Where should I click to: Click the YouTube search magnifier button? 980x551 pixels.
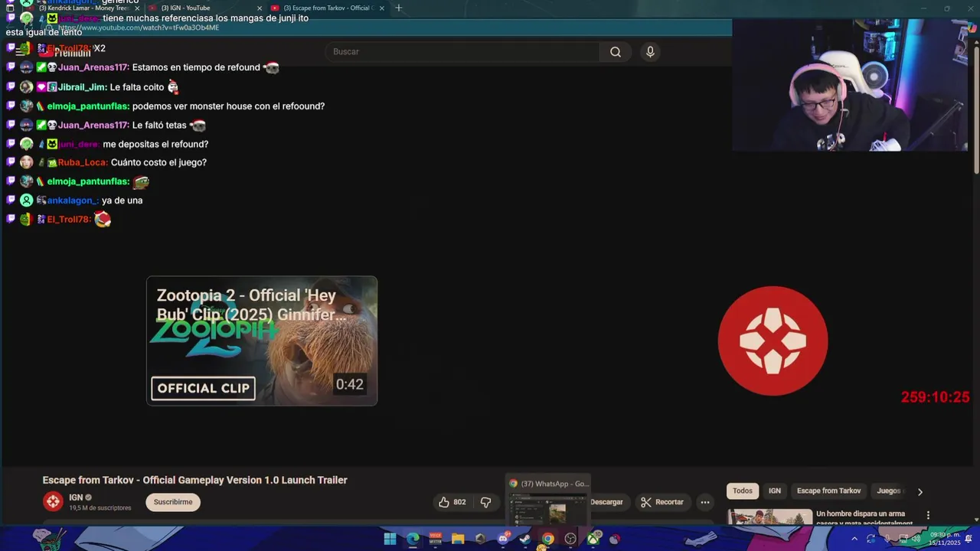(615, 52)
